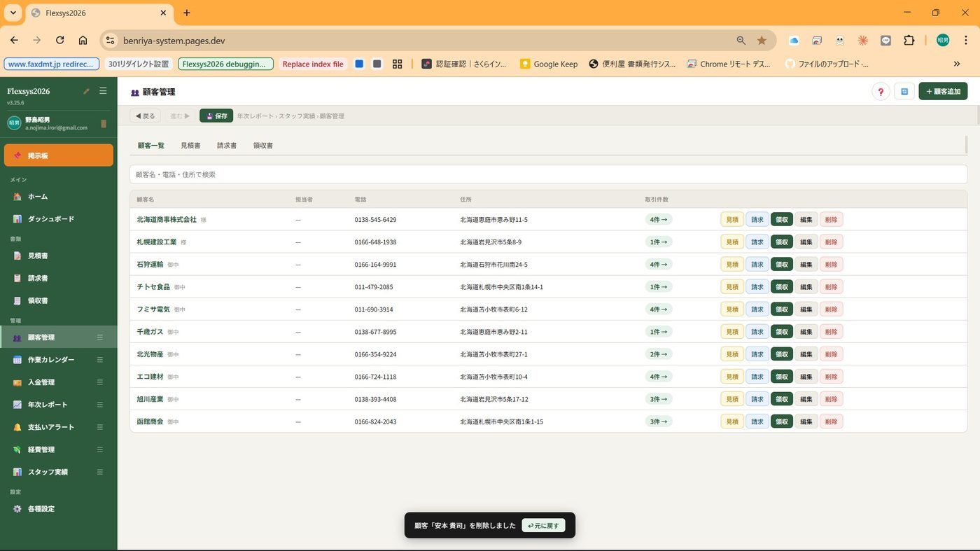Click the iCloud extension icon in Chrome
This screenshot has height=551, width=980.
click(x=794, y=41)
